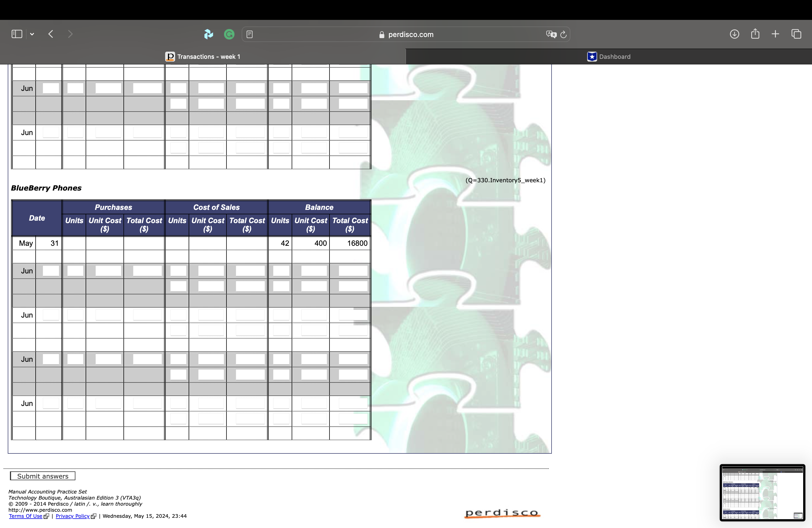Viewport: 812px width, 528px height.
Task: Open the share sheet
Action: 755,34
